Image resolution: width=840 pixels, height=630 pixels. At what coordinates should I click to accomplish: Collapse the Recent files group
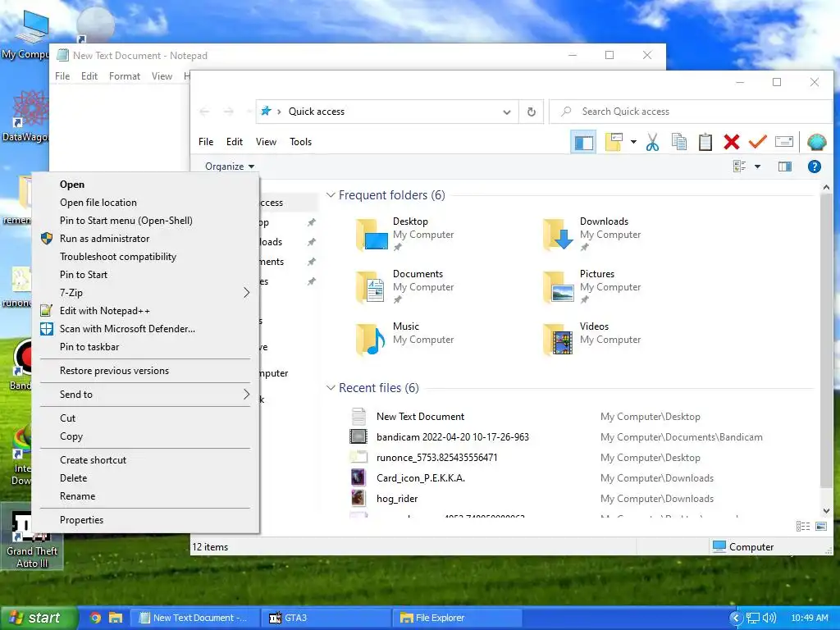(331, 388)
